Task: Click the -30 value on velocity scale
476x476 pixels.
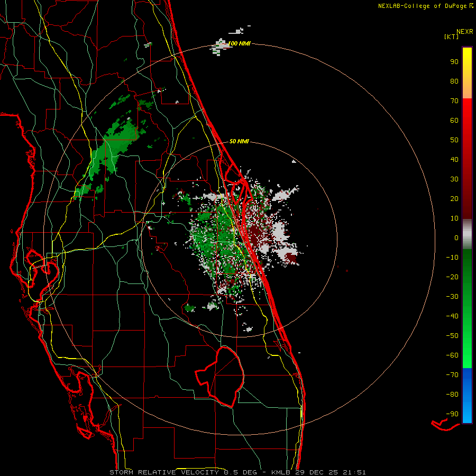Action: pos(452,297)
